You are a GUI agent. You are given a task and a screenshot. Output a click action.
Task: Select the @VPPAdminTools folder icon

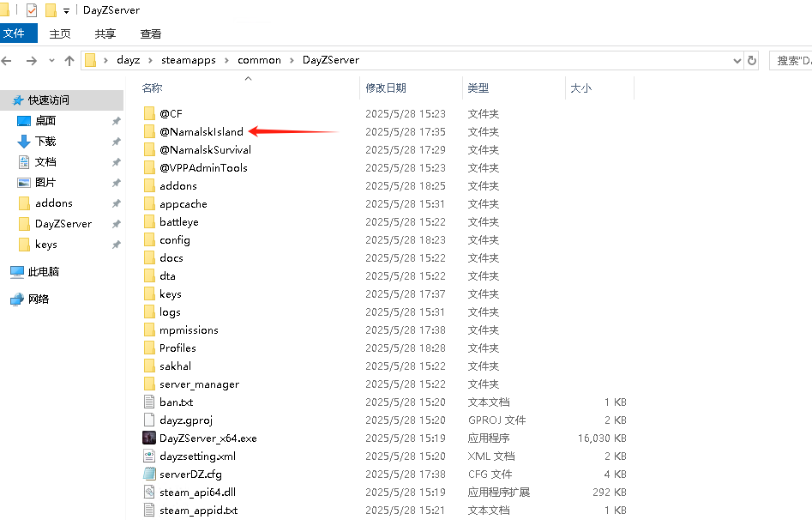coord(149,168)
